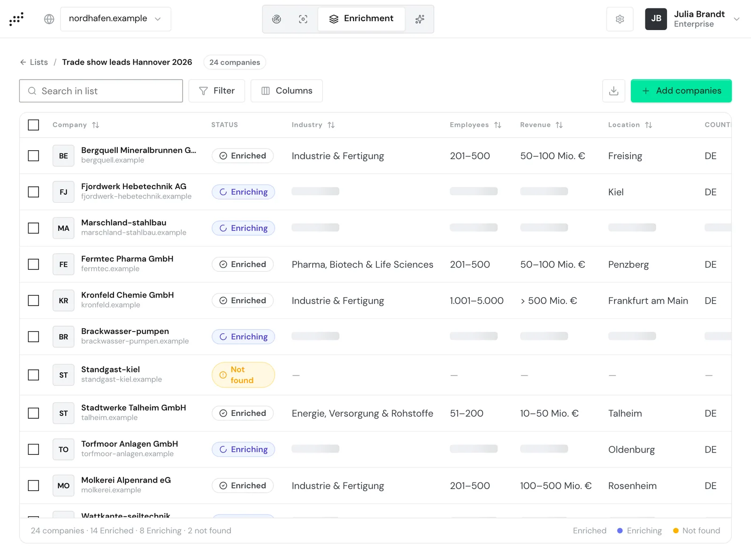Click the Enriching blue legend dot
Screen dimensions: 751x560
pyautogui.click(x=620, y=530)
